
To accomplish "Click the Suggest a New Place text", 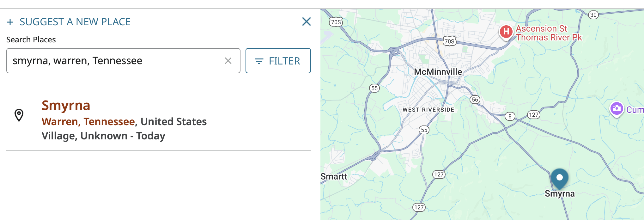I will 75,22.
